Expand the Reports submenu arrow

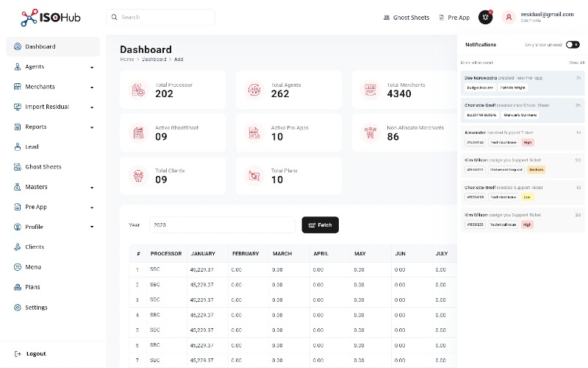92,127
